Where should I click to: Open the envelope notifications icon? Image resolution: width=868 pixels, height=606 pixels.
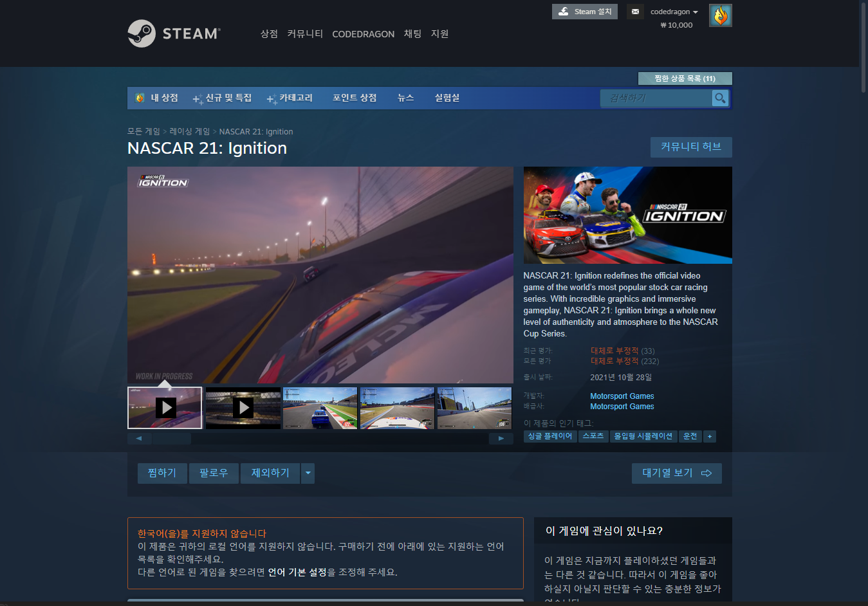(635, 12)
